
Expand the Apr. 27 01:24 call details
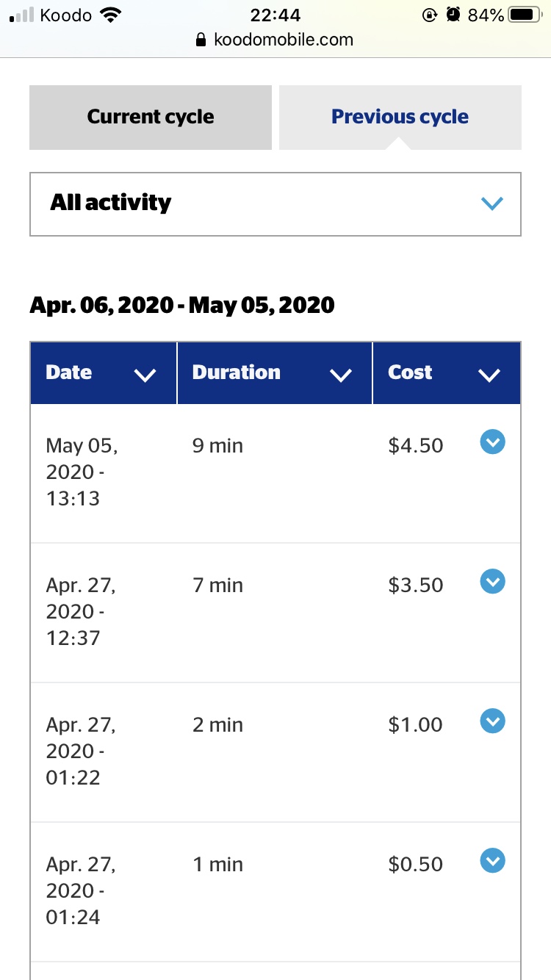[x=492, y=860]
